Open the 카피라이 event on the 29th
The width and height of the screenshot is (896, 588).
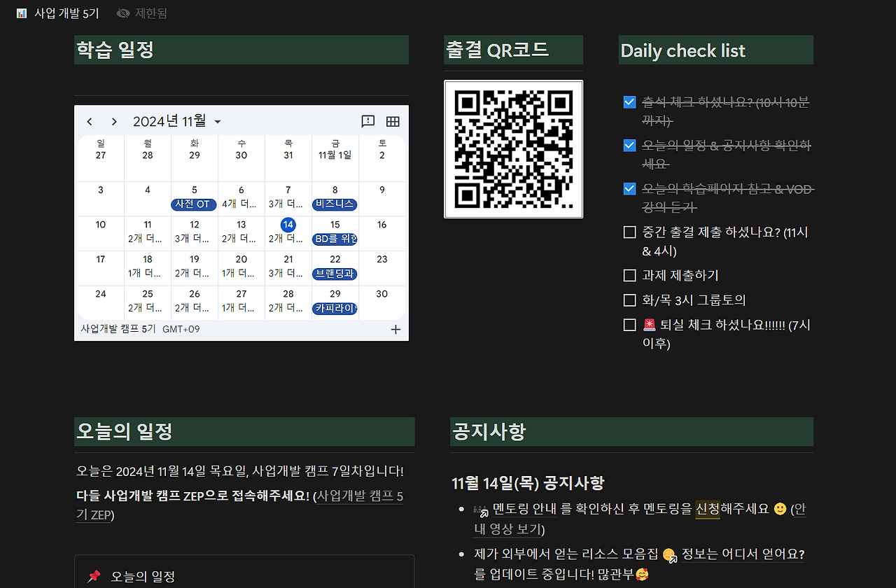tap(335, 308)
